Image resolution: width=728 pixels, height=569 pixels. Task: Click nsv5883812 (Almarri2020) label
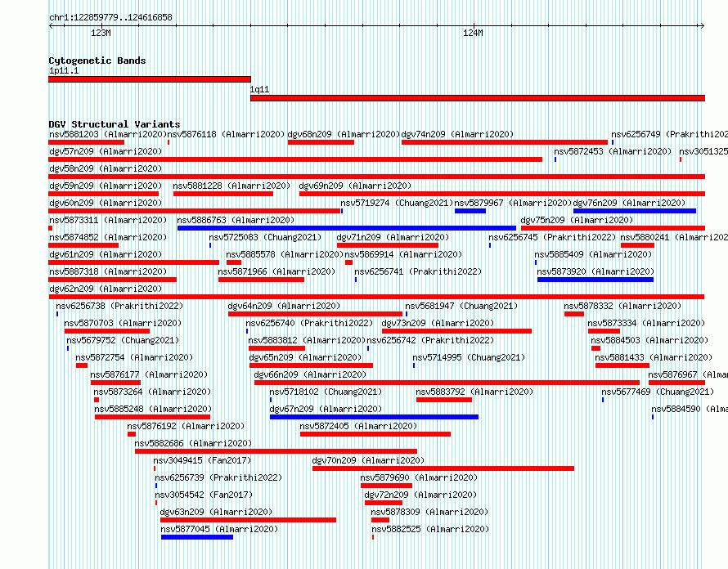click(x=307, y=340)
